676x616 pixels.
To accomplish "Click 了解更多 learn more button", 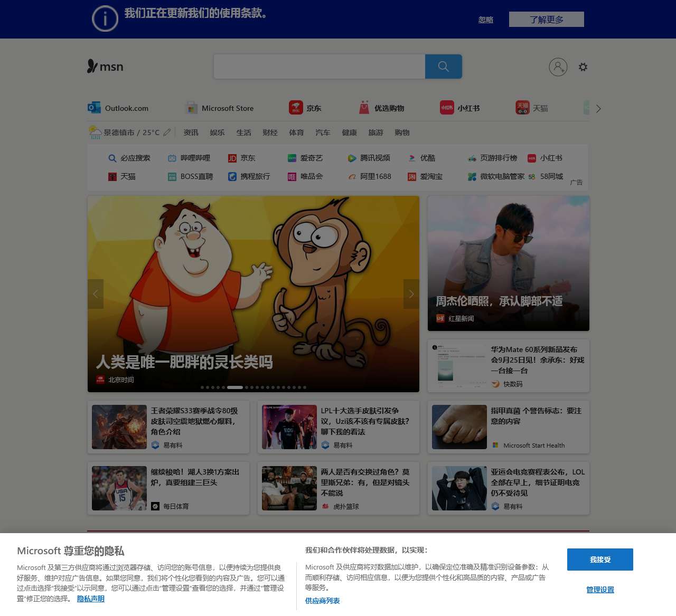I will click(x=547, y=20).
